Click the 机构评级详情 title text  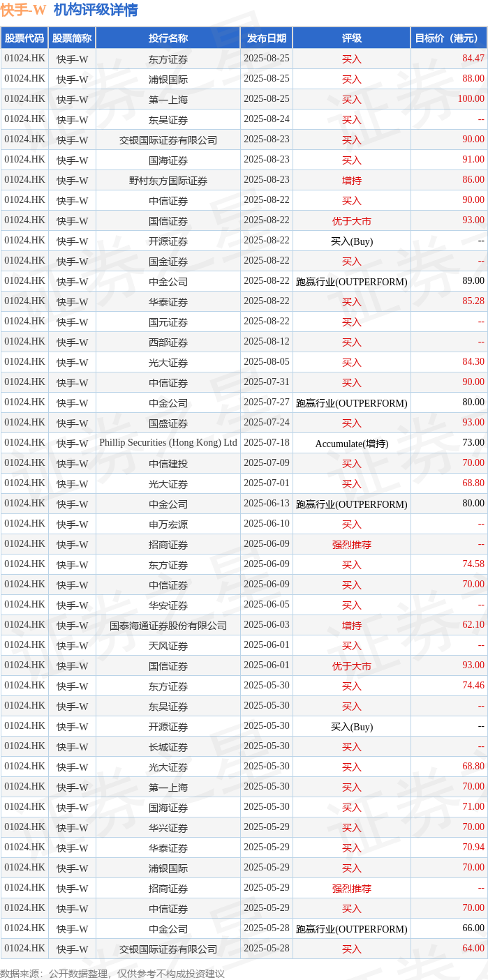(96, 10)
